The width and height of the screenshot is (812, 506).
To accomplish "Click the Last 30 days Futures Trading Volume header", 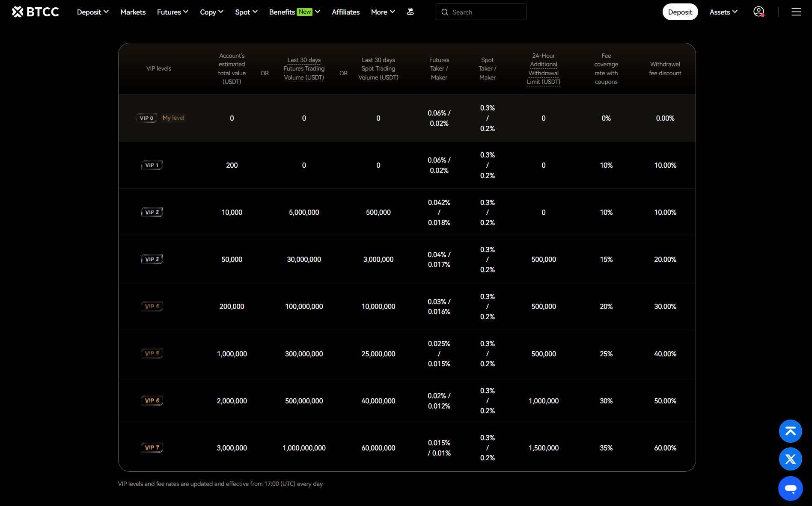I will (x=304, y=68).
